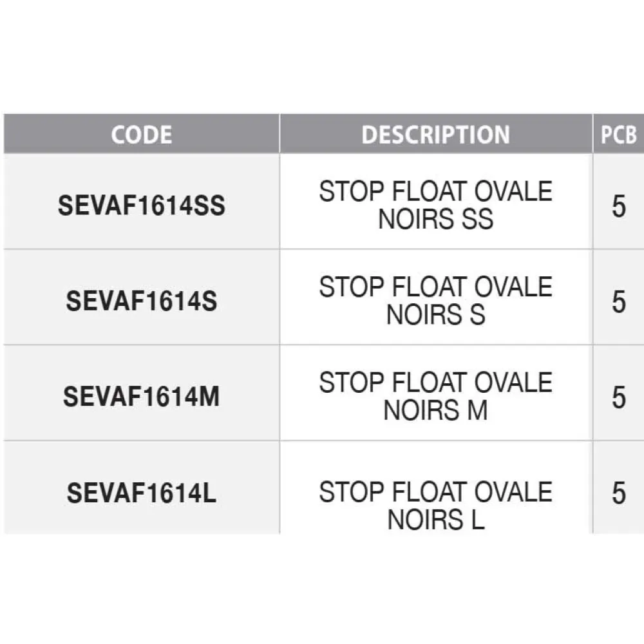Select the SEVAF1614M code cell
This screenshot has height=644, width=644.
pos(142,397)
